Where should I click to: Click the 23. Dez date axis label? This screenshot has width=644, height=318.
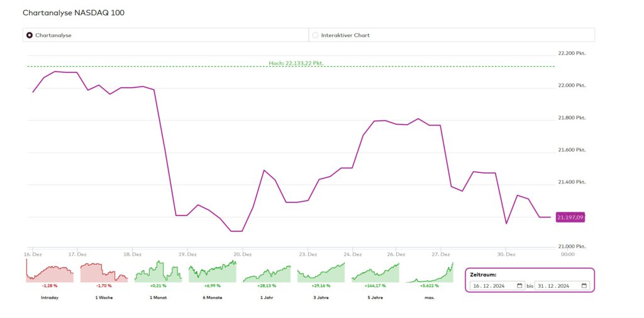point(308,255)
